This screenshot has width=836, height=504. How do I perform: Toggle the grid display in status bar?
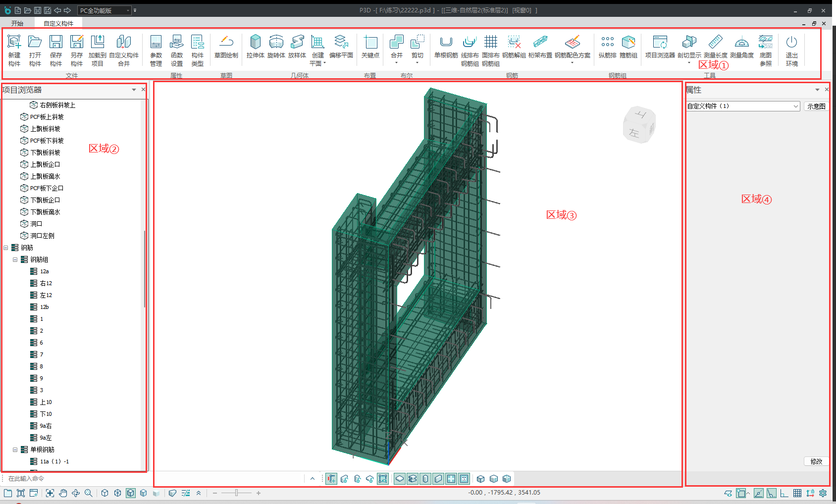(797, 493)
